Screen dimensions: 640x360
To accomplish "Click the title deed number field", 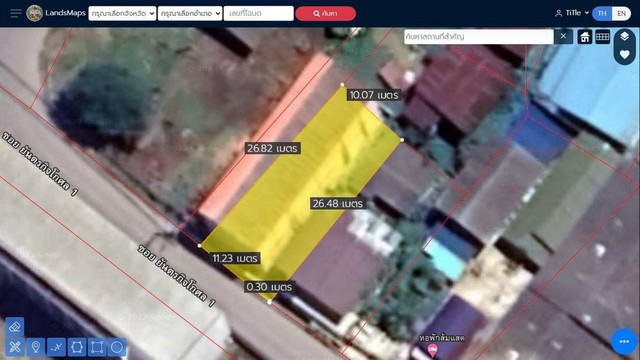I will (258, 13).
